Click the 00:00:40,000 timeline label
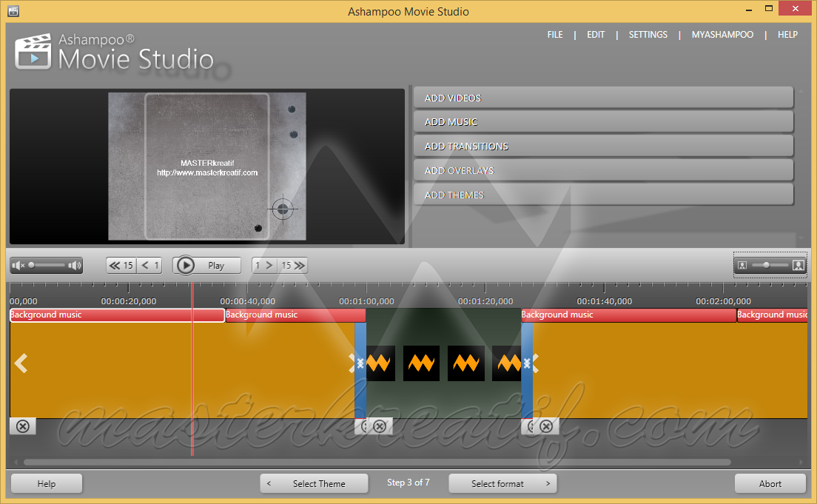This screenshot has width=817, height=504. [247, 301]
